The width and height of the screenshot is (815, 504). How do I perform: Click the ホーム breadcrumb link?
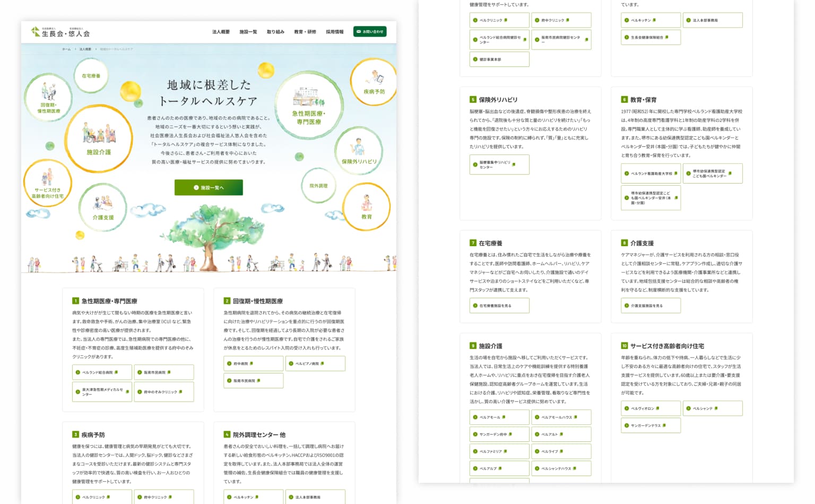(x=66, y=49)
